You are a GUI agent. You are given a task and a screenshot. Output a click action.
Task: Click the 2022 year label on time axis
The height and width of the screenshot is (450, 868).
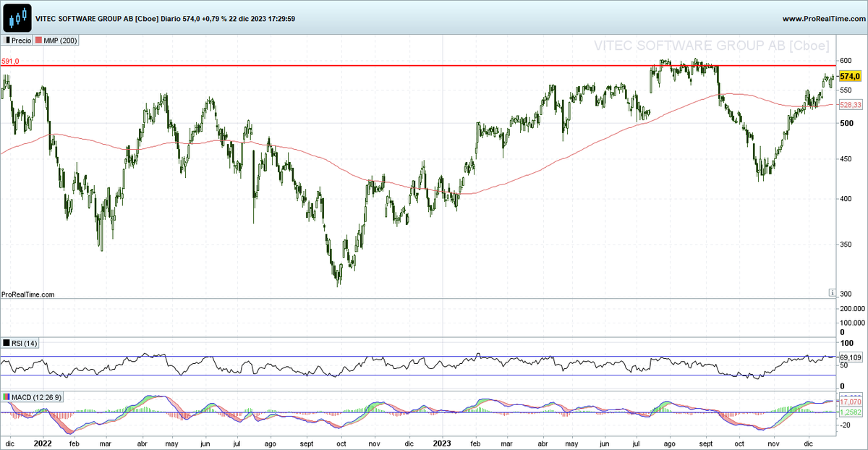tap(43, 442)
